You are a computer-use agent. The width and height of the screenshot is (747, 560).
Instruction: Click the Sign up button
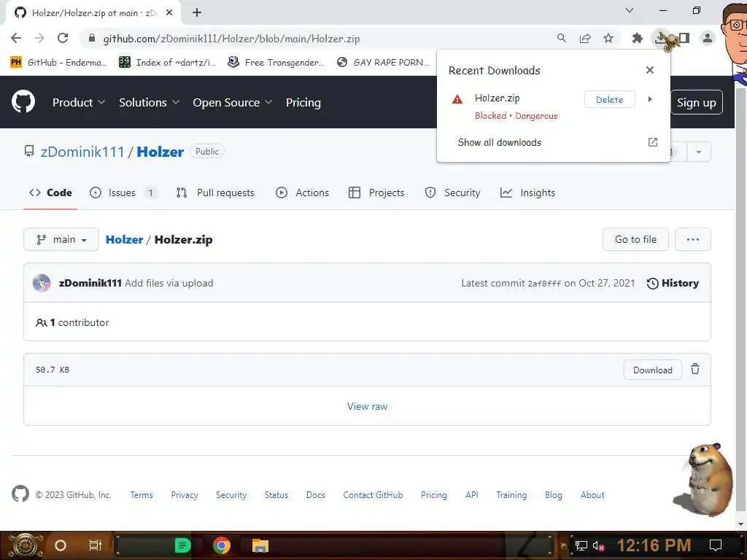(x=696, y=102)
